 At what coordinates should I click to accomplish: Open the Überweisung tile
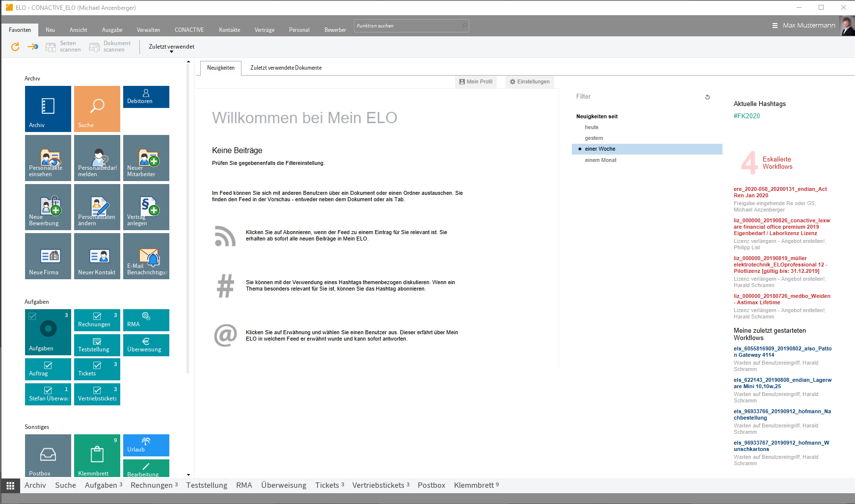point(146,345)
